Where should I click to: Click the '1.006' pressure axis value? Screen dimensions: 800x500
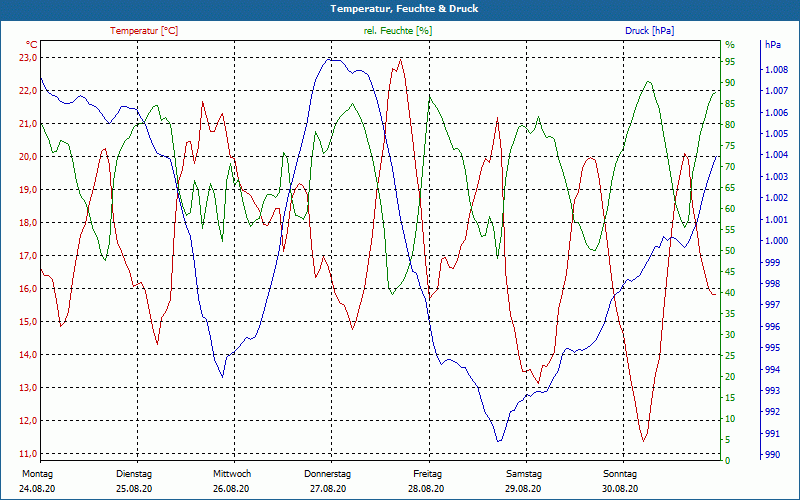pyautogui.click(x=777, y=113)
